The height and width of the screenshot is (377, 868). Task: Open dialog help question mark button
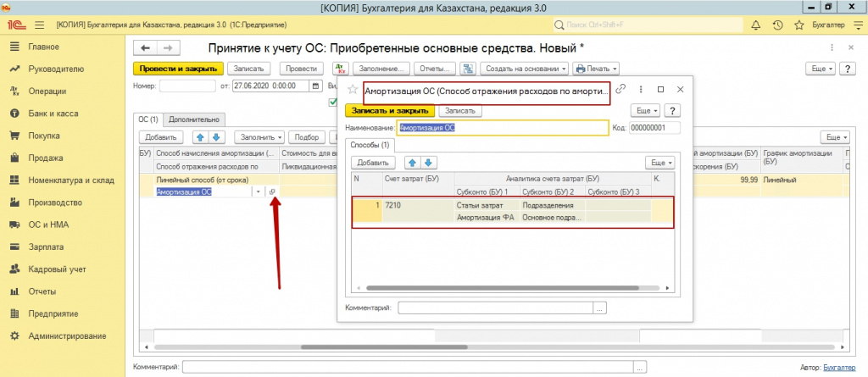coord(671,111)
